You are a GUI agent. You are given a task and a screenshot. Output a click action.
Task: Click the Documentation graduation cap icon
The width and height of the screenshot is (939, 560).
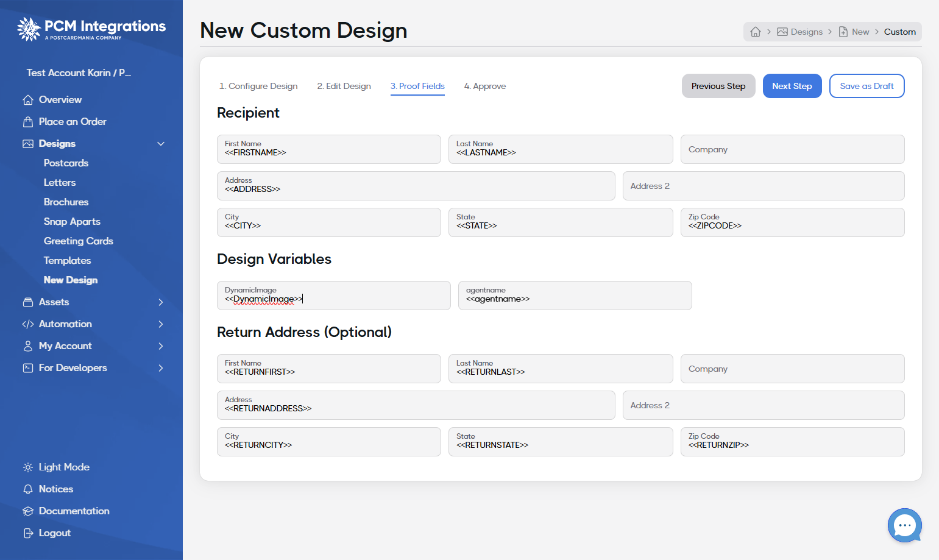28,511
